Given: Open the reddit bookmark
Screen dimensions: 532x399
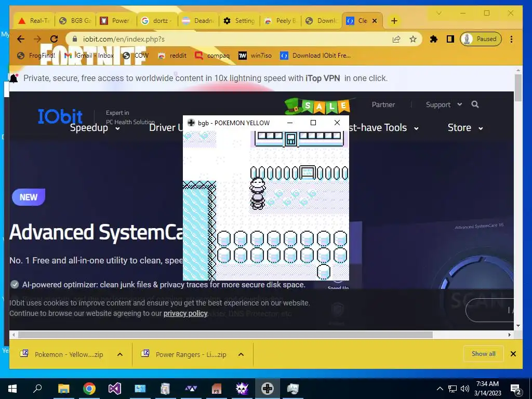Looking at the screenshot, I should 172,55.
